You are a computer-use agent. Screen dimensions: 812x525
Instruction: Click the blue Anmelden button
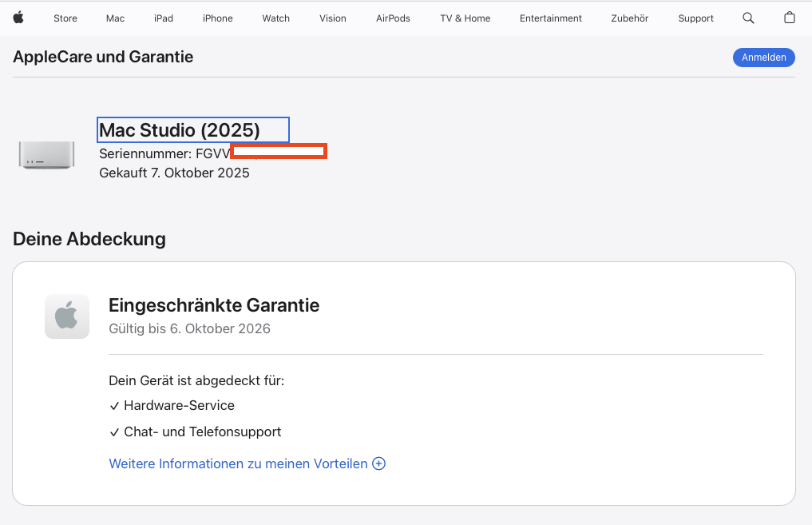point(764,57)
